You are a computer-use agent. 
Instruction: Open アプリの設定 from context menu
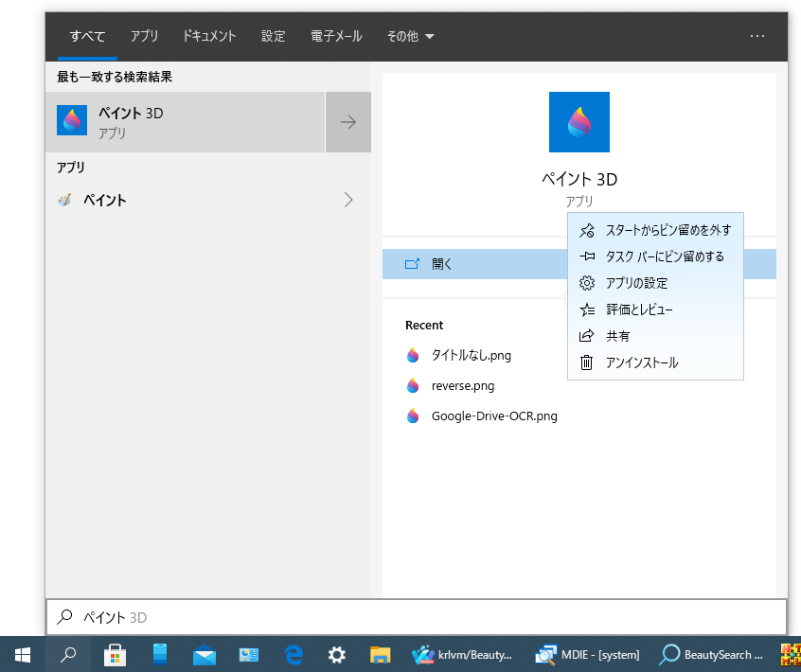click(x=655, y=283)
